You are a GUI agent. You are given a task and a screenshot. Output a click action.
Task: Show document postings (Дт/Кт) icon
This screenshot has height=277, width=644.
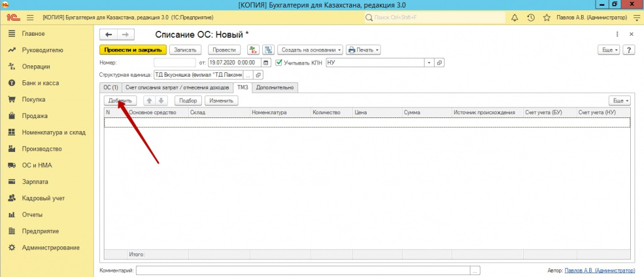coord(253,50)
